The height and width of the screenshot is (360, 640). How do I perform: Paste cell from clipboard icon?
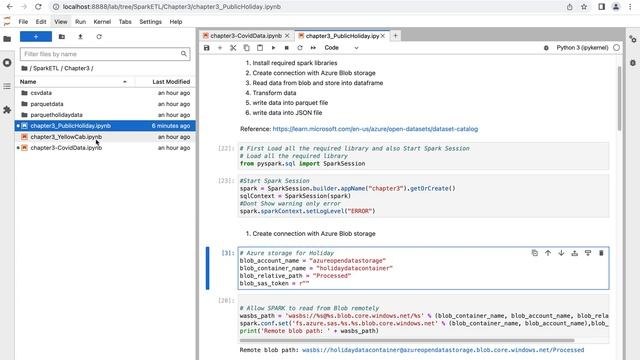point(260,48)
